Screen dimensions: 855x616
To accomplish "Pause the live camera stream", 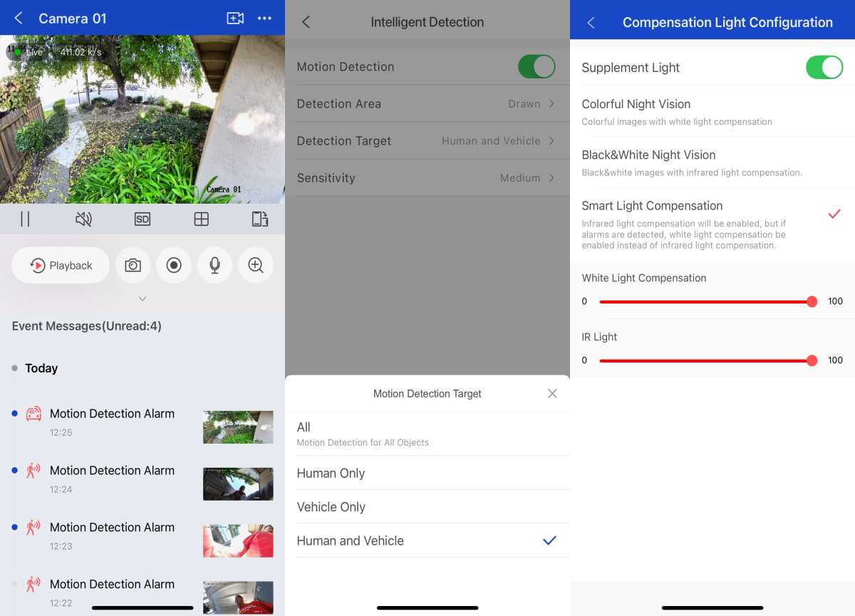I will tap(25, 219).
